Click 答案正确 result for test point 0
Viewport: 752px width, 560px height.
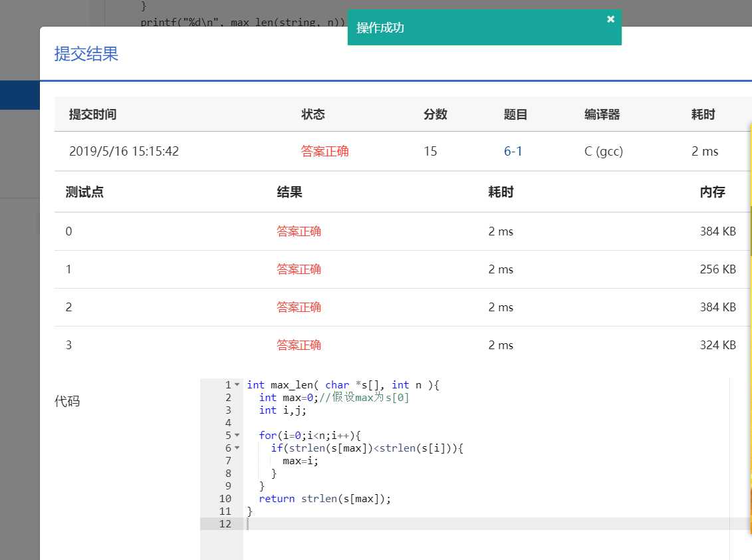(x=299, y=231)
